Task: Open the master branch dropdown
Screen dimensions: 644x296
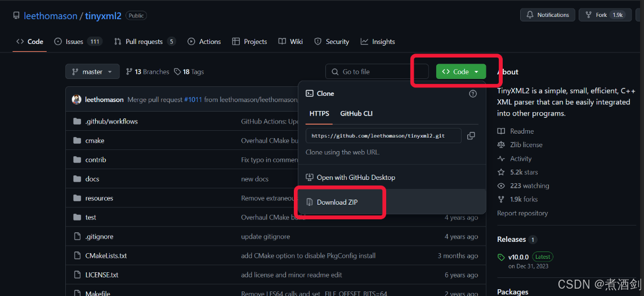Action: 92,72
